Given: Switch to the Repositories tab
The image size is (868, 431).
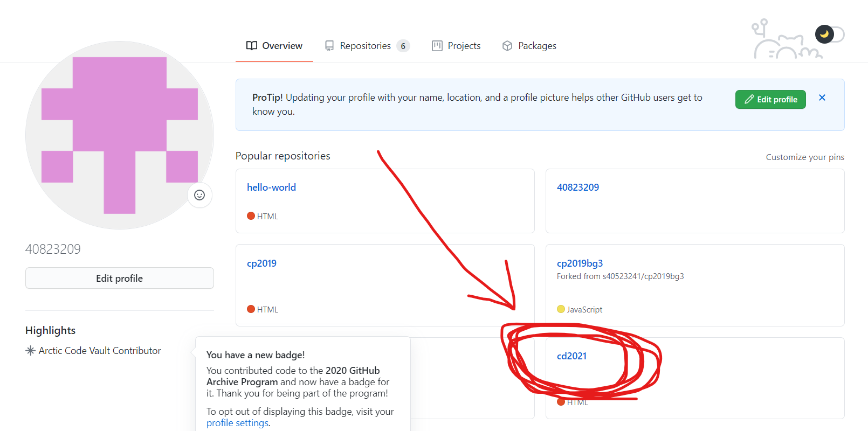Looking at the screenshot, I should pos(367,46).
